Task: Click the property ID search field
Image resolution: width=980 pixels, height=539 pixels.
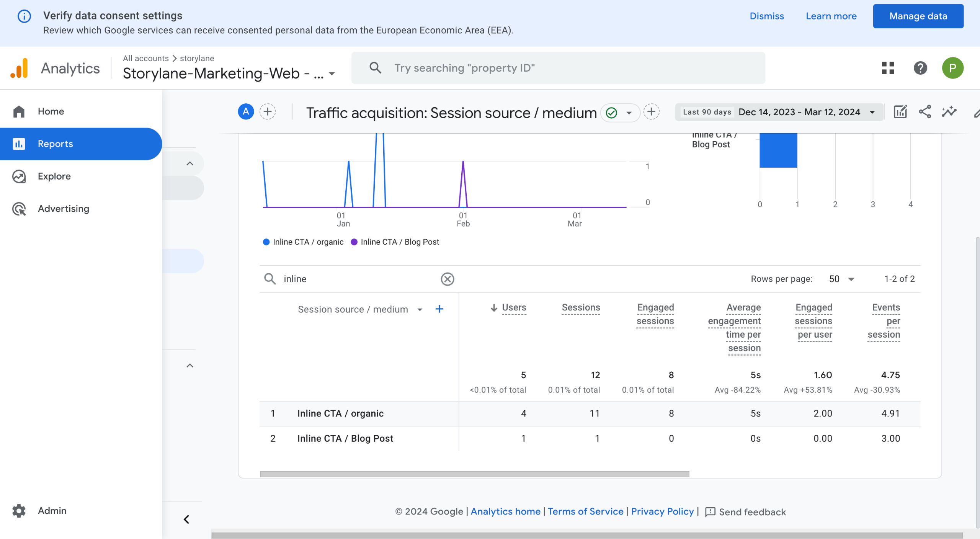Action: point(558,68)
